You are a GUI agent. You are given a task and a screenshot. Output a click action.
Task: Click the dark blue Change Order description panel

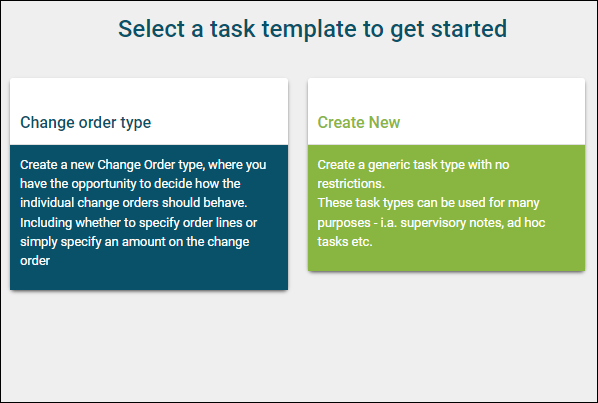pyautogui.click(x=149, y=217)
